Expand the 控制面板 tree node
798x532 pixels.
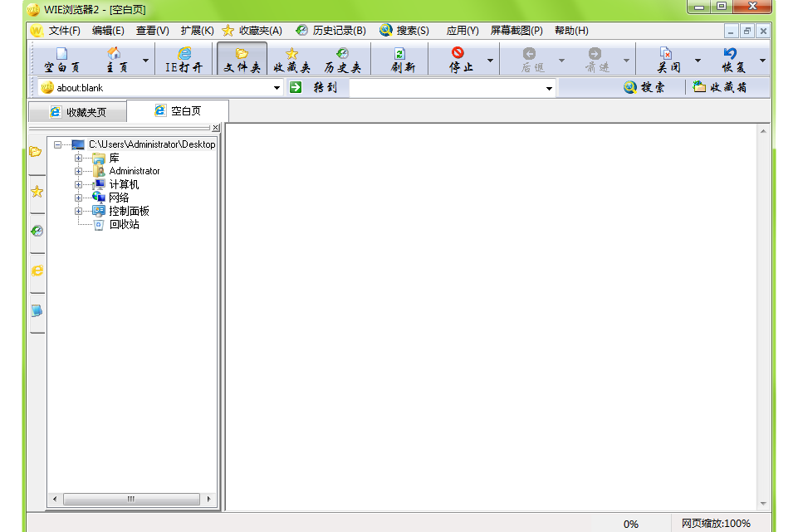click(78, 211)
